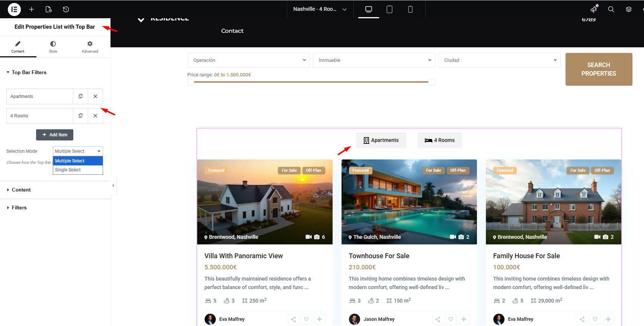Switch to tablet responsive view
644x326 pixels.
[x=389, y=9]
